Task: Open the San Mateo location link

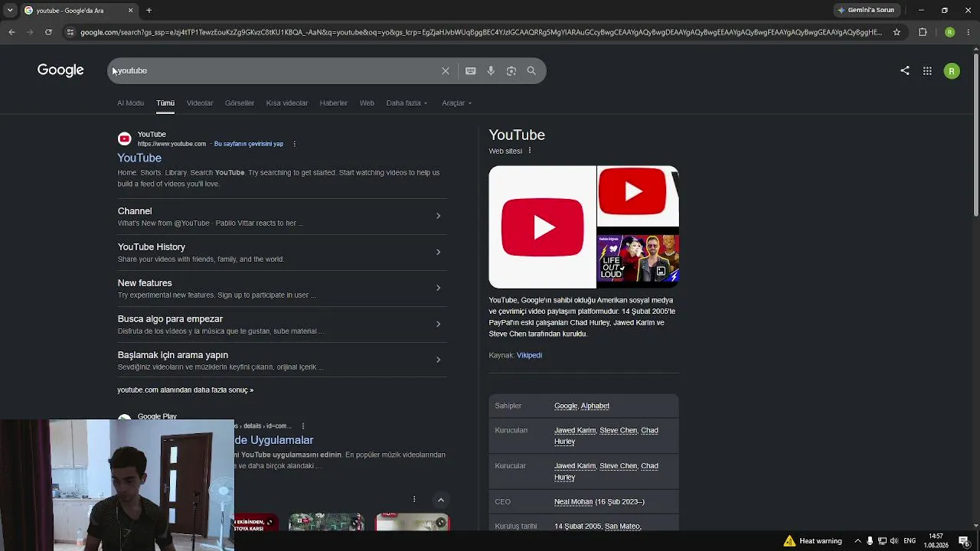Action: [x=622, y=527]
